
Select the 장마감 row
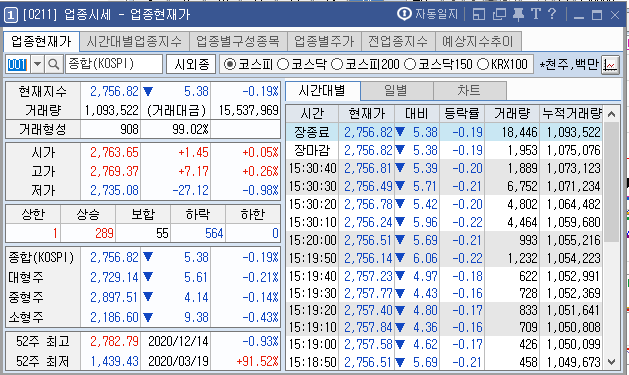(444, 150)
